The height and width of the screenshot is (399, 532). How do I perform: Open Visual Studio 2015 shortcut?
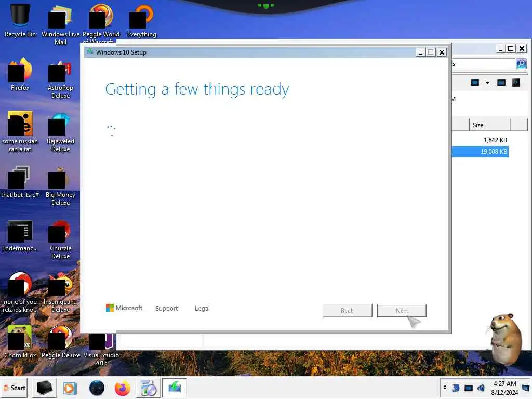[x=101, y=350]
